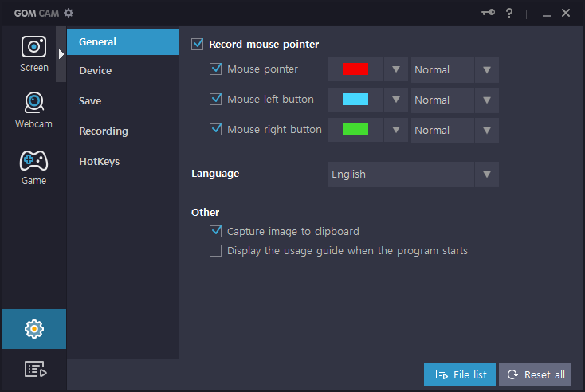Click the cyan Mouse left button swatch

355,100
